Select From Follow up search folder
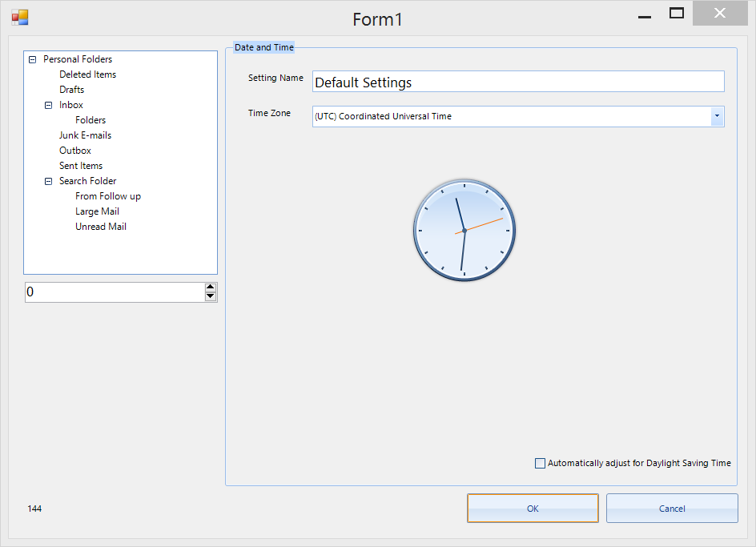Viewport: 756px width, 547px height. click(x=108, y=196)
